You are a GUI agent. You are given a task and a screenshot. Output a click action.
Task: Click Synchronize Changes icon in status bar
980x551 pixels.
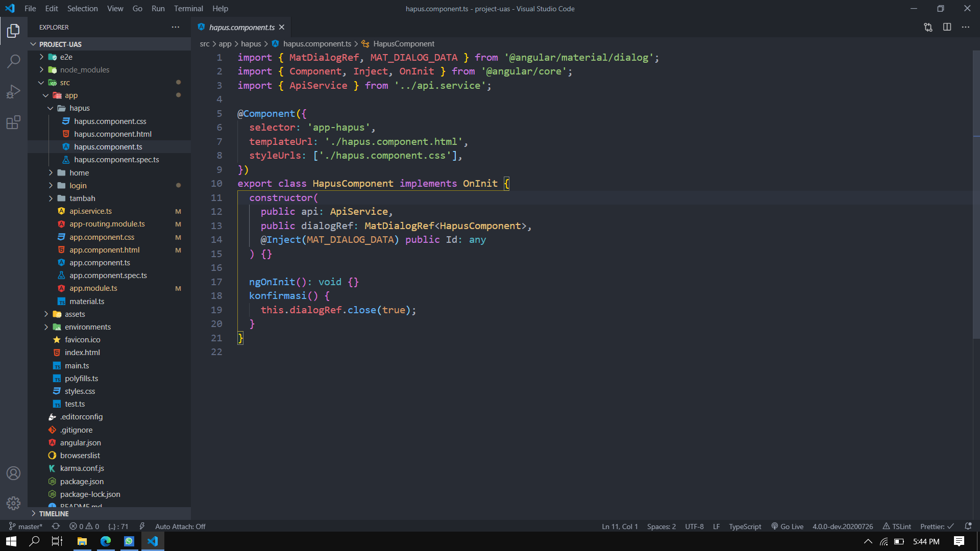[x=56, y=526]
